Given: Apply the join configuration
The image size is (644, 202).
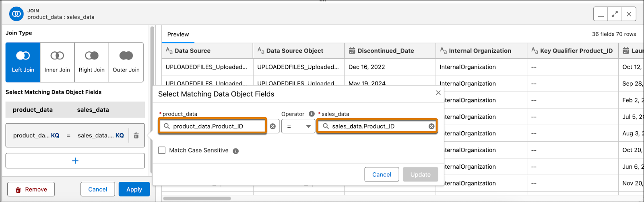Looking at the screenshot, I should [134, 190].
